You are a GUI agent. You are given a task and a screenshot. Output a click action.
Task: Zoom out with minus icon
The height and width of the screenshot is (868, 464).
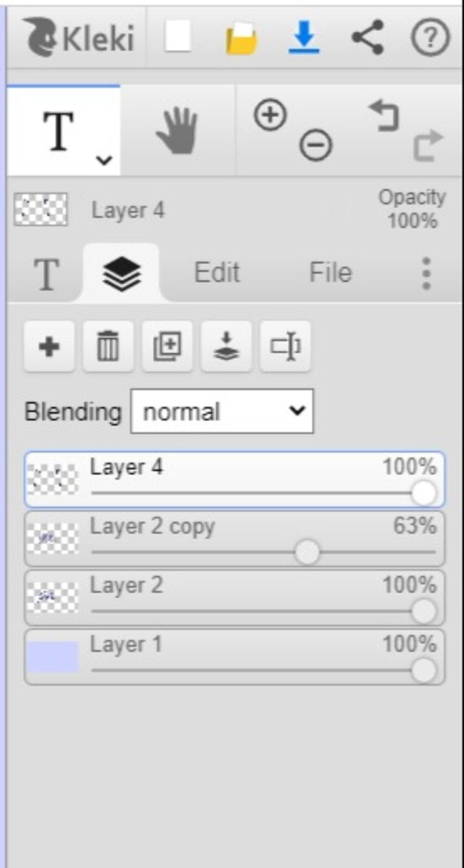(315, 145)
